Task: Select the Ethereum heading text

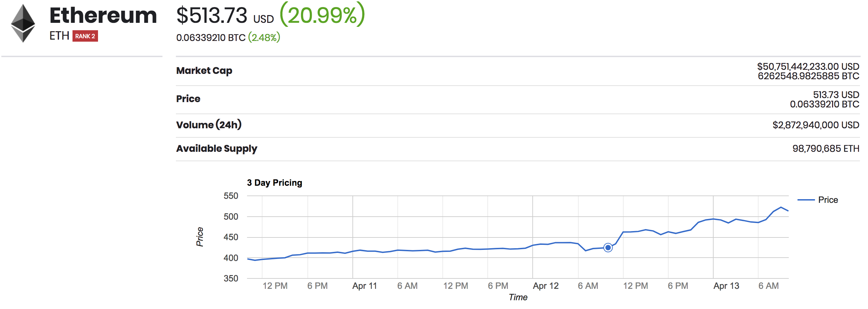Action: coord(103,15)
